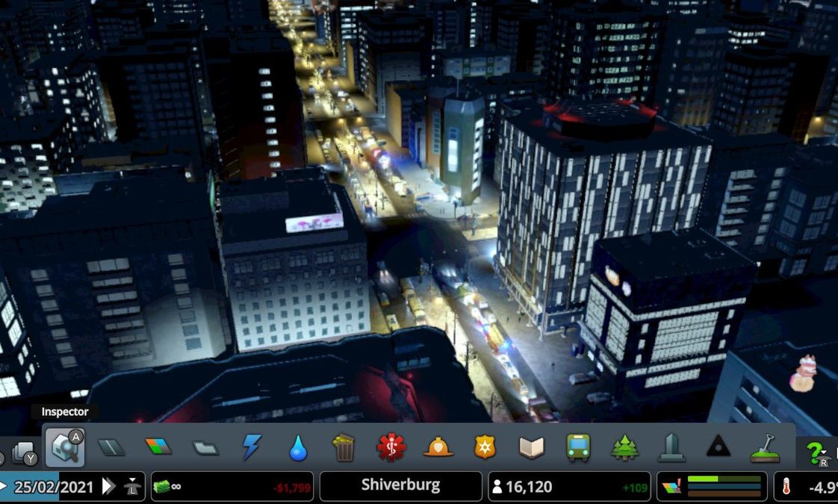Screen dimensions: 838x504
Task: Click the city name Shiverburg
Action: click(x=401, y=485)
